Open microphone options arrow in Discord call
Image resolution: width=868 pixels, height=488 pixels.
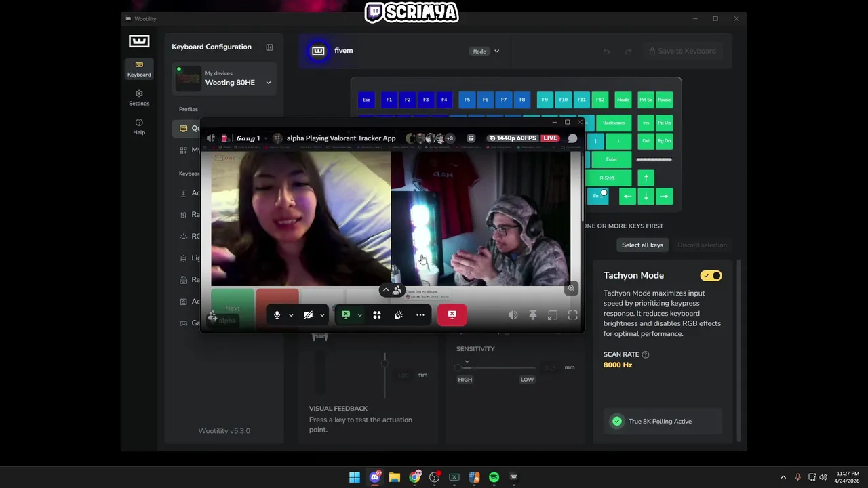click(x=291, y=315)
